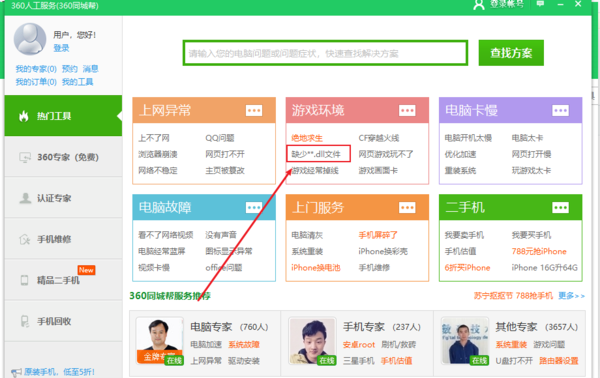Open the 二手机 more options icon
Viewport: 600px width, 378px height.
560,208
